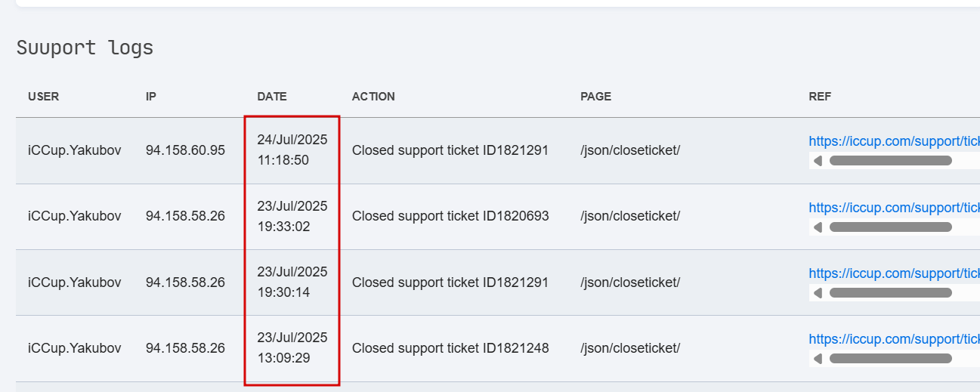Click scroll-left arrow in the 13:09:29 row
This screenshot has height=392, width=980.
pos(817,359)
